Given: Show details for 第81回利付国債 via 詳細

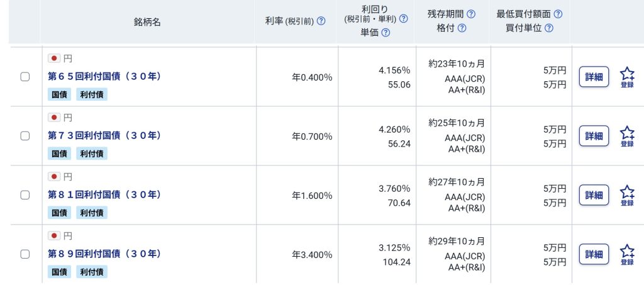Looking at the screenshot, I should coord(594,195).
